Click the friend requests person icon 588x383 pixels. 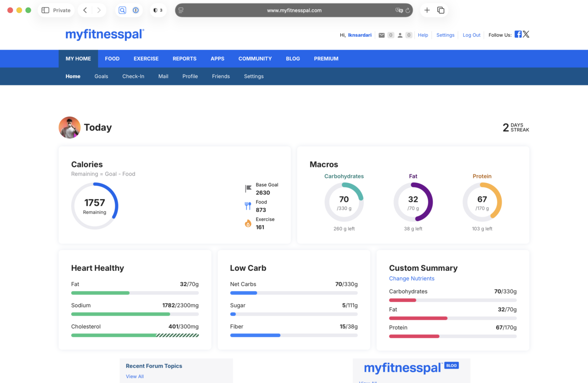pos(400,35)
